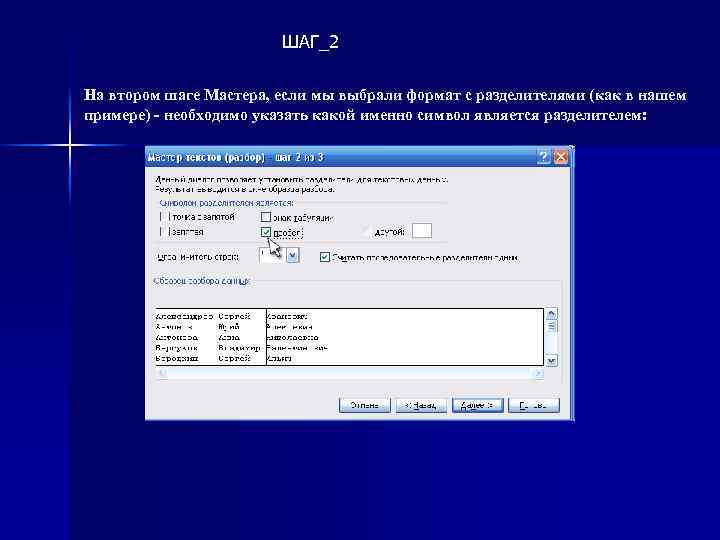Toggle 'Считать последовательные разделители одним' checkbox
Viewport: 720px width, 540px height.
tap(325, 257)
